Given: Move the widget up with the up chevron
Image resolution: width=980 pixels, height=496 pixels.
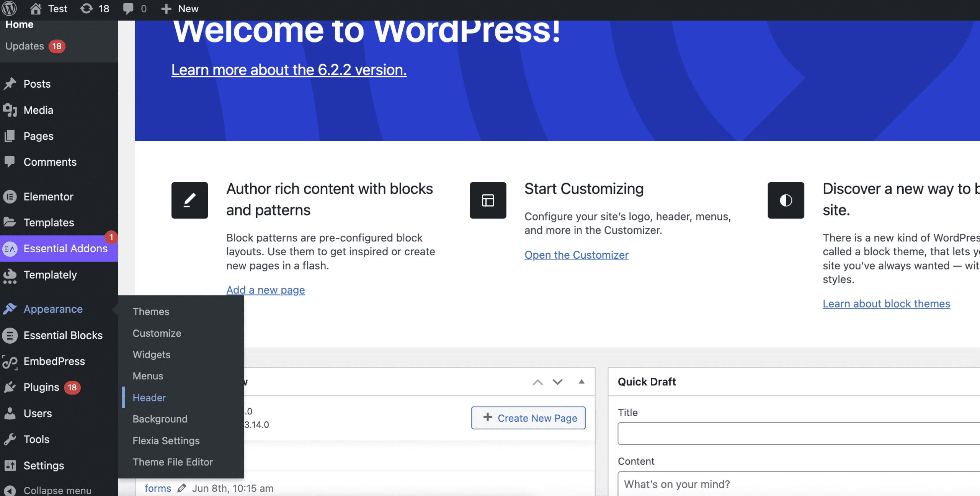Looking at the screenshot, I should coord(537,382).
